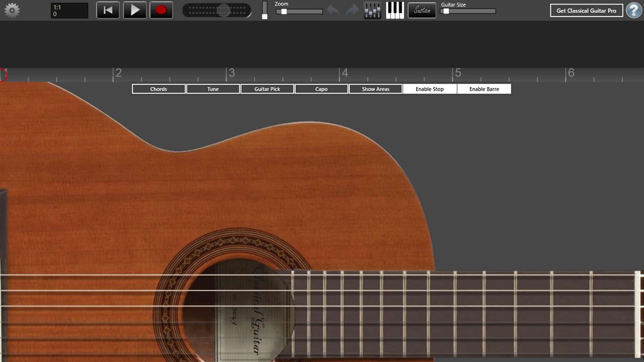Open the Capo menu

322,89
